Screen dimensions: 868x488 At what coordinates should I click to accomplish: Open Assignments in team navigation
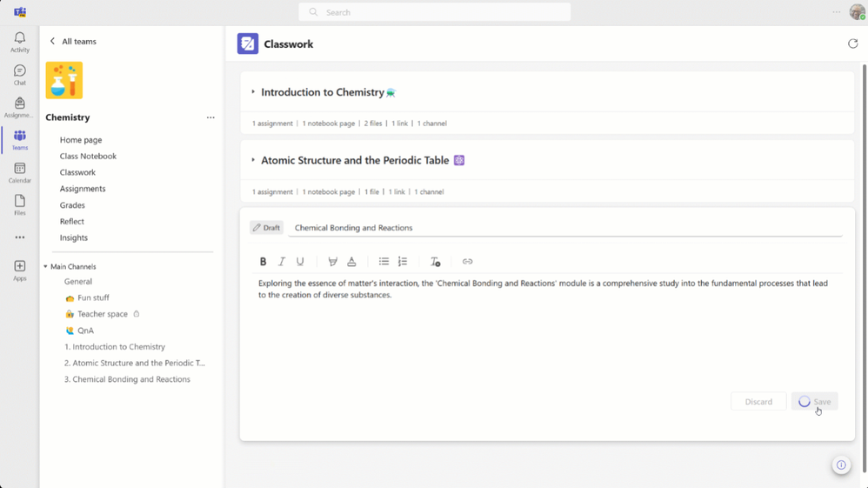pos(83,189)
